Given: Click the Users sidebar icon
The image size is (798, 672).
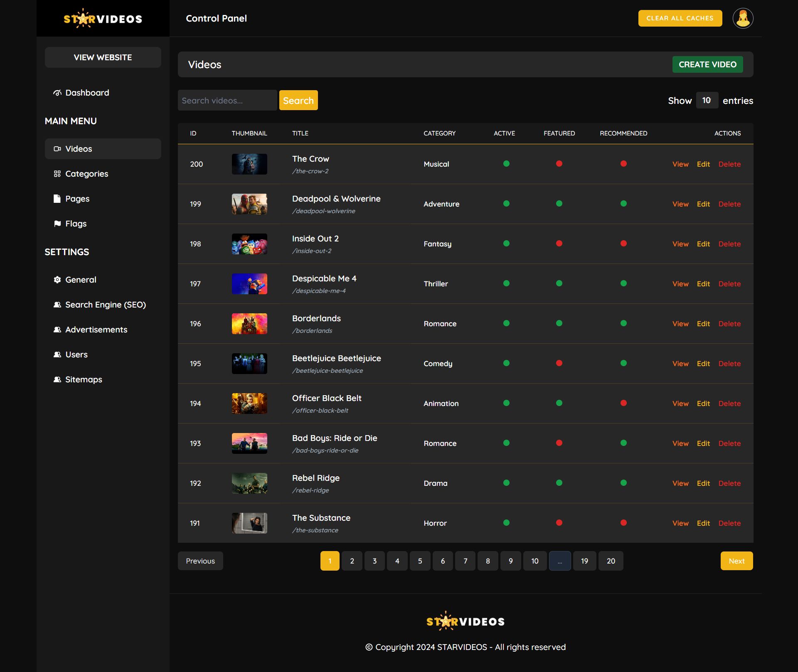Looking at the screenshot, I should click(57, 354).
